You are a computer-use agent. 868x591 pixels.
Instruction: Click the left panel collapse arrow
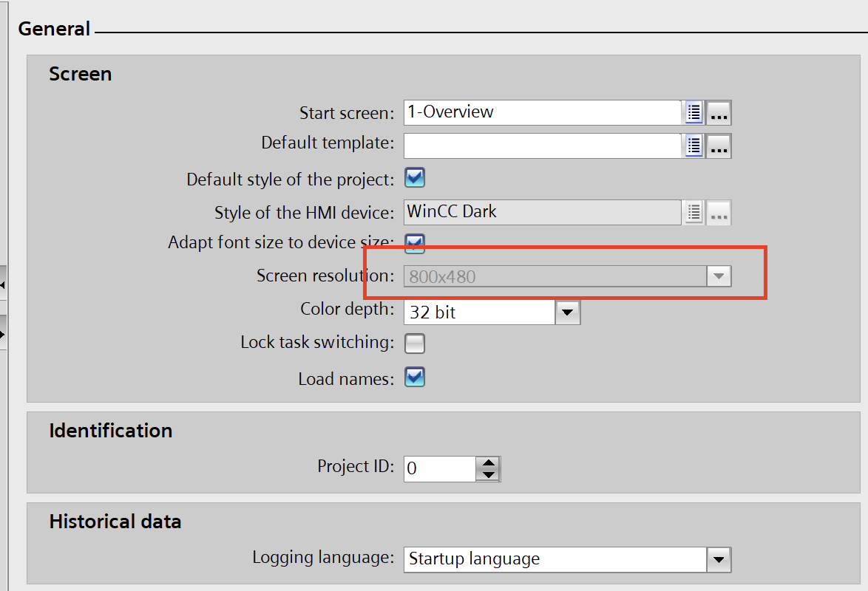[3, 284]
